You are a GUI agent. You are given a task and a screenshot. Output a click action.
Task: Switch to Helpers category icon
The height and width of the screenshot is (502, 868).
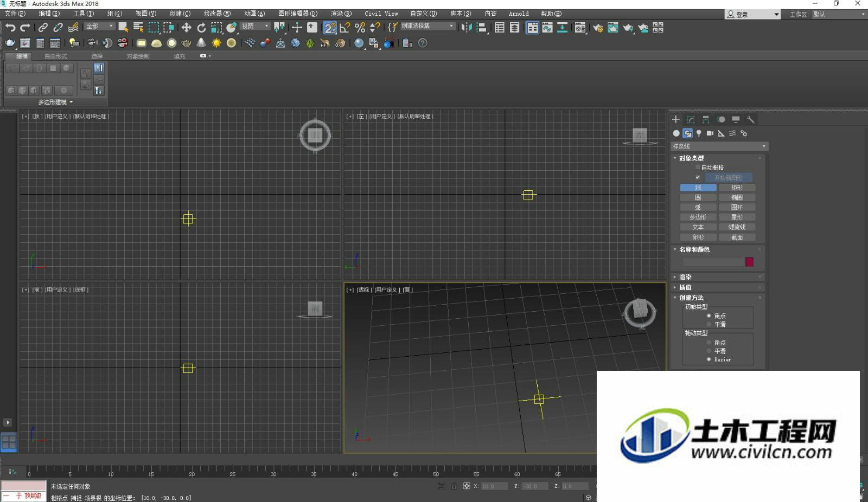[x=721, y=133]
